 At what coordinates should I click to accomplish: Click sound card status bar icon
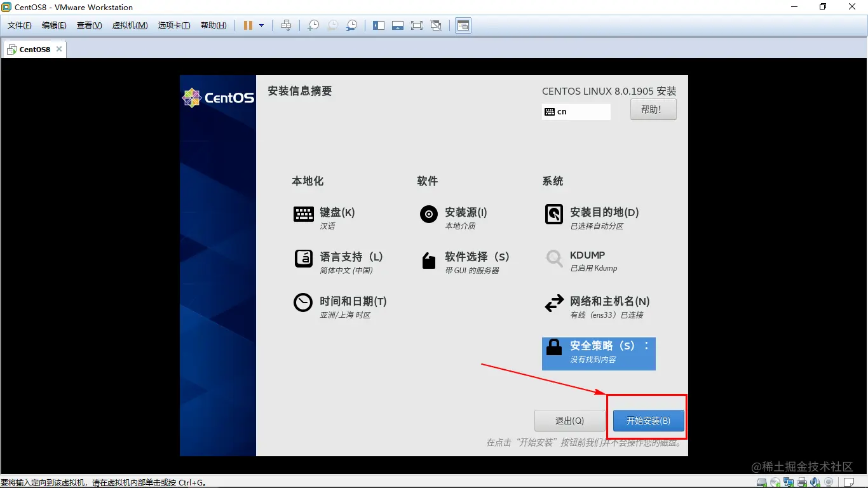pos(815,482)
